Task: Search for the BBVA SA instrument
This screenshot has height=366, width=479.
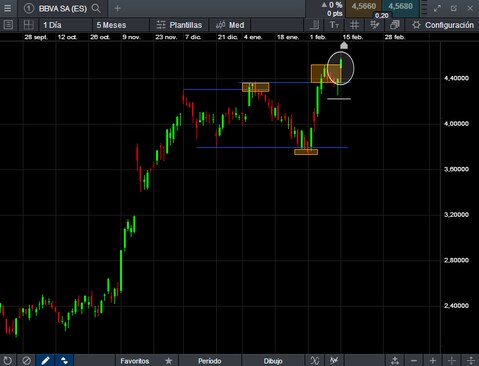Action: pos(96,8)
